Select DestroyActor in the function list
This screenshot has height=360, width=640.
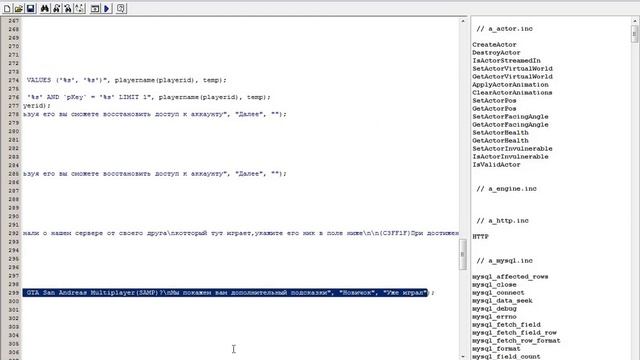click(496, 53)
